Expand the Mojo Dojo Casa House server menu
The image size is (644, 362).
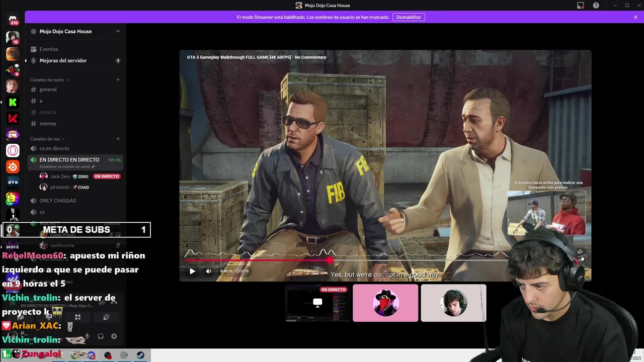tap(118, 31)
